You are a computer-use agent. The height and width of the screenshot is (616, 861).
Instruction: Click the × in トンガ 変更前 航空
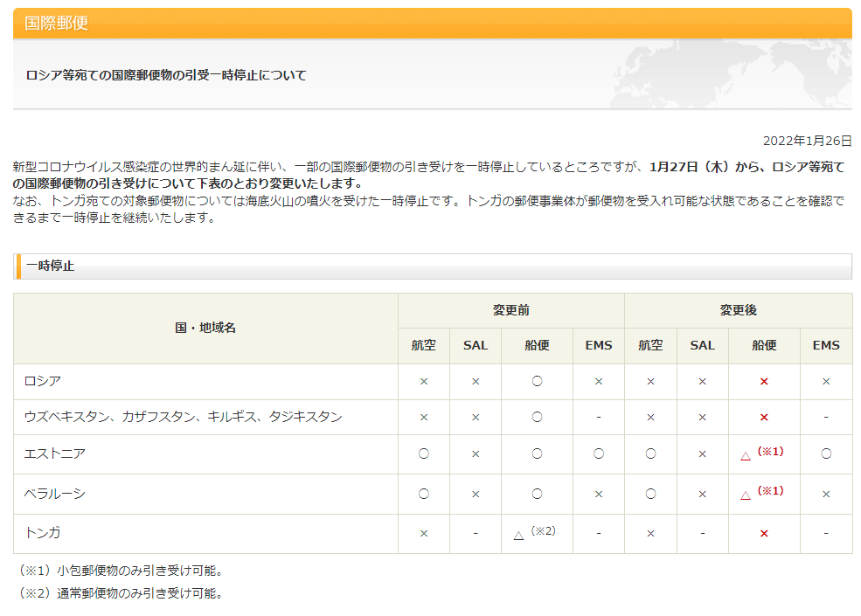tap(423, 534)
